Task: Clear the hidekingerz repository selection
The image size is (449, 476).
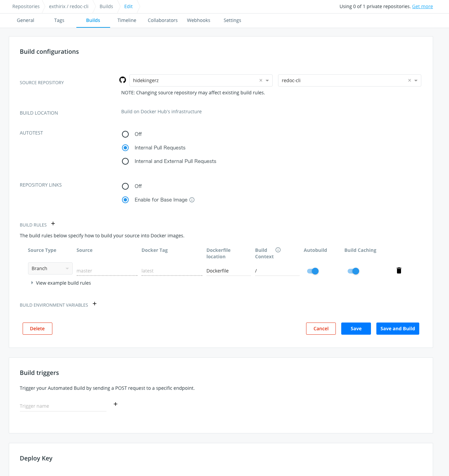Action: tap(260, 80)
